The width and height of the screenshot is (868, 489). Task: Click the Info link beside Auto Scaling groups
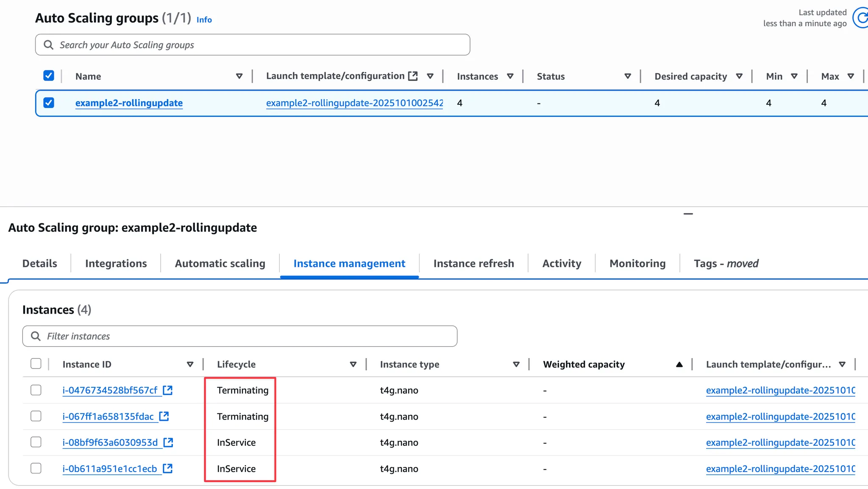[204, 20]
